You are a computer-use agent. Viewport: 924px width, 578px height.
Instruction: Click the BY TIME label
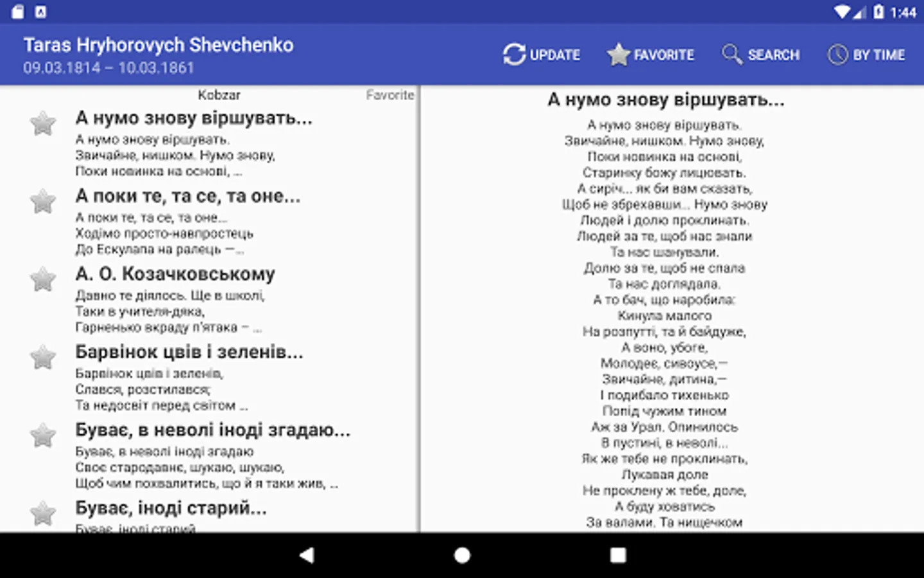click(879, 55)
